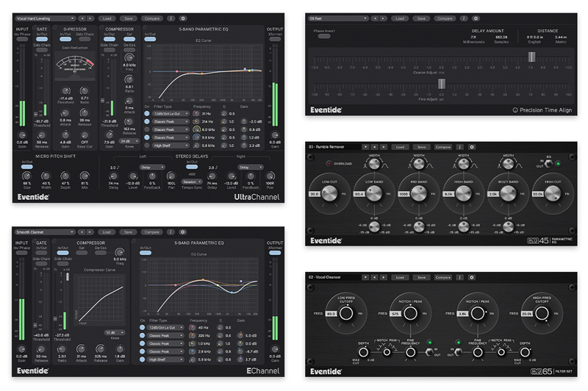The width and height of the screenshot is (588, 391).
Task: Click EChannel compressor Ratio knob
Action: 62,349
